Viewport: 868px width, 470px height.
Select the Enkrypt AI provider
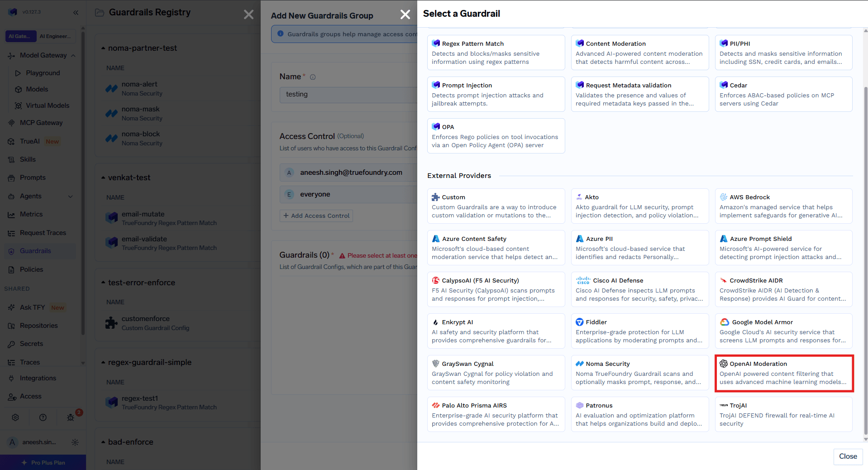tap(496, 331)
